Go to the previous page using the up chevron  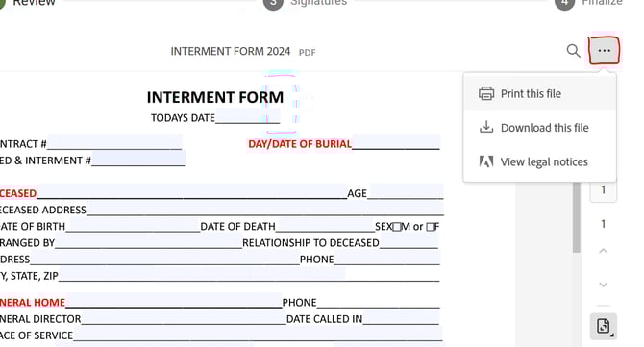pos(603,251)
